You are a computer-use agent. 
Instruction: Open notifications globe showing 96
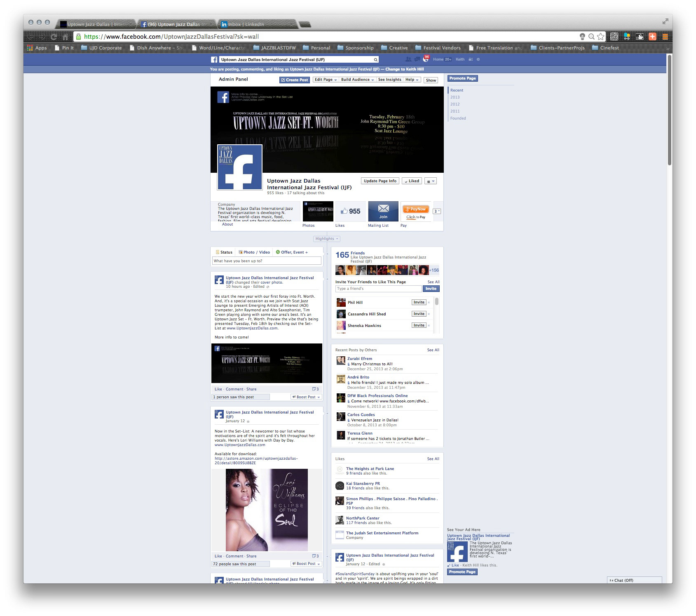click(426, 59)
